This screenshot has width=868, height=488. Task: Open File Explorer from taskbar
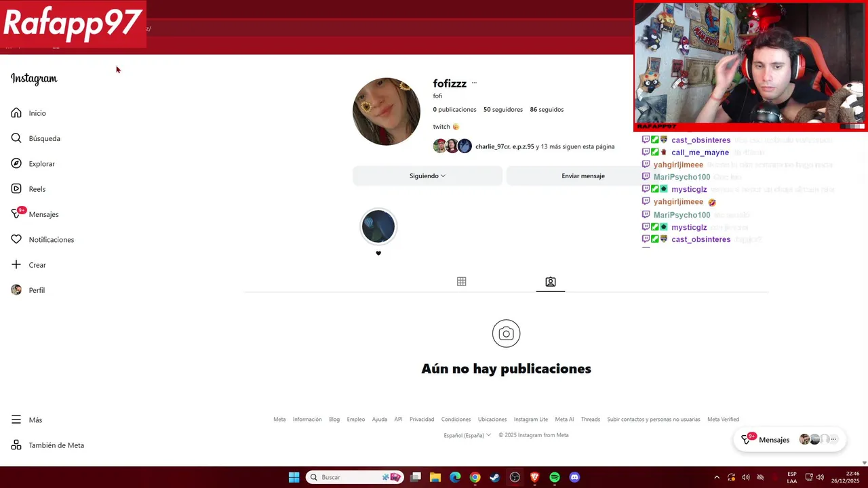[435, 477]
